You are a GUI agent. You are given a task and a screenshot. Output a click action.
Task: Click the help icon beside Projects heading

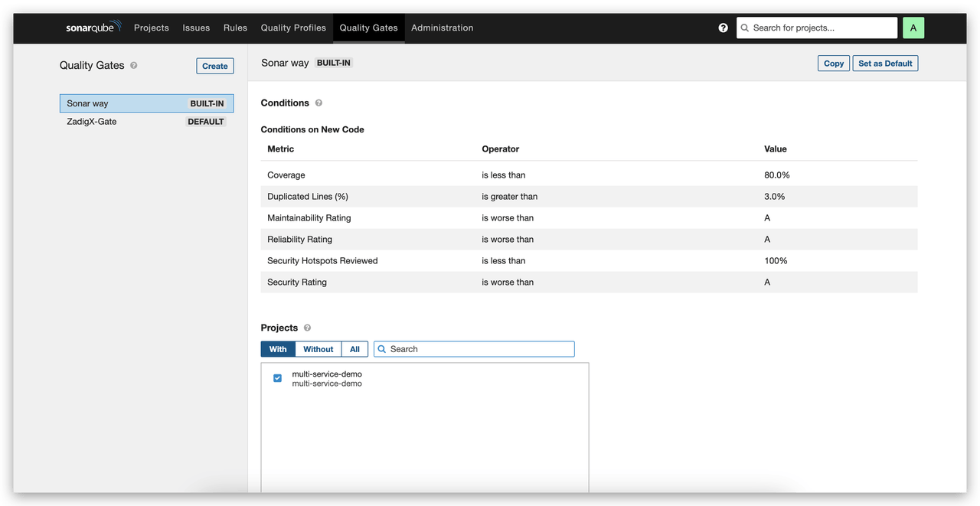[307, 328]
